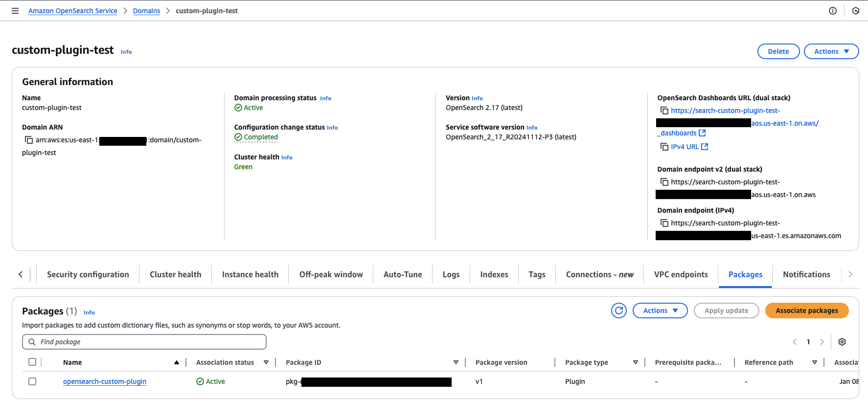The height and width of the screenshot is (400, 868).
Task: Select all packages checkbox in header
Action: 32,362
